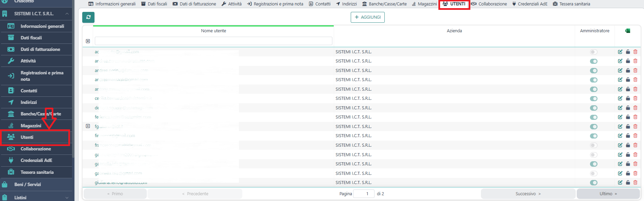The image size is (644, 201).
Task: Click the padlock icon in the 'fra' row
Action: click(x=628, y=145)
